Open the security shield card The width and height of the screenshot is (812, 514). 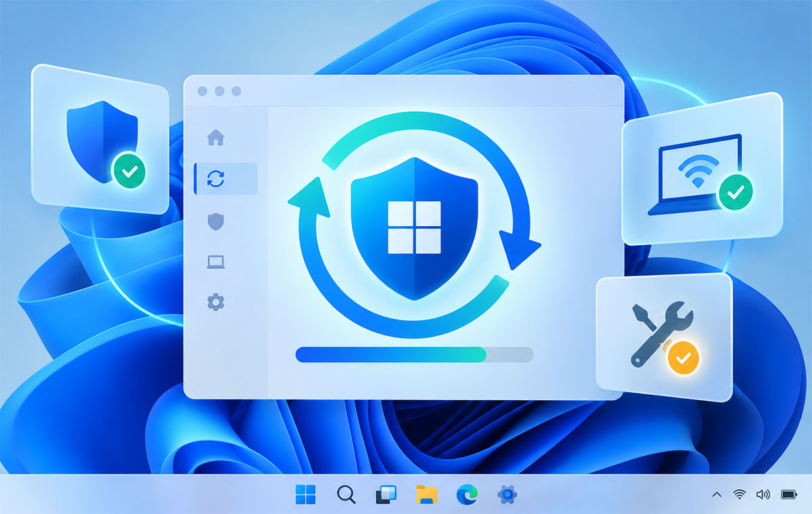100,139
